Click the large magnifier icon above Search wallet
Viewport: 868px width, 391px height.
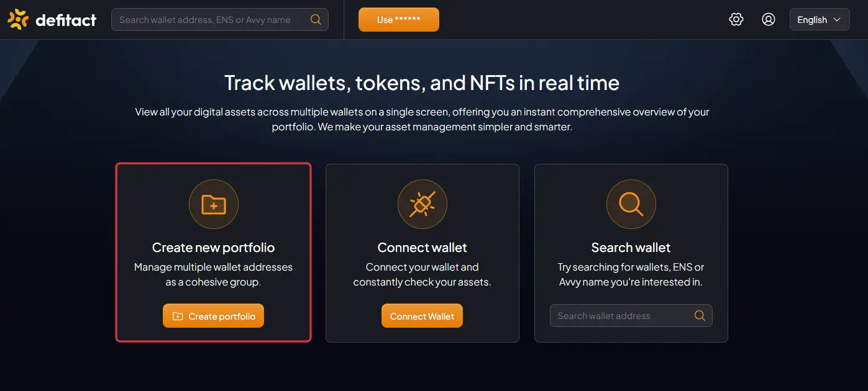click(631, 204)
